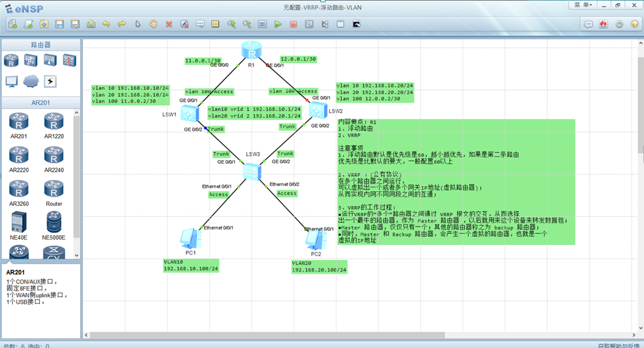Click the Save As icon
The height and width of the screenshot is (348, 644).
tap(75, 24)
